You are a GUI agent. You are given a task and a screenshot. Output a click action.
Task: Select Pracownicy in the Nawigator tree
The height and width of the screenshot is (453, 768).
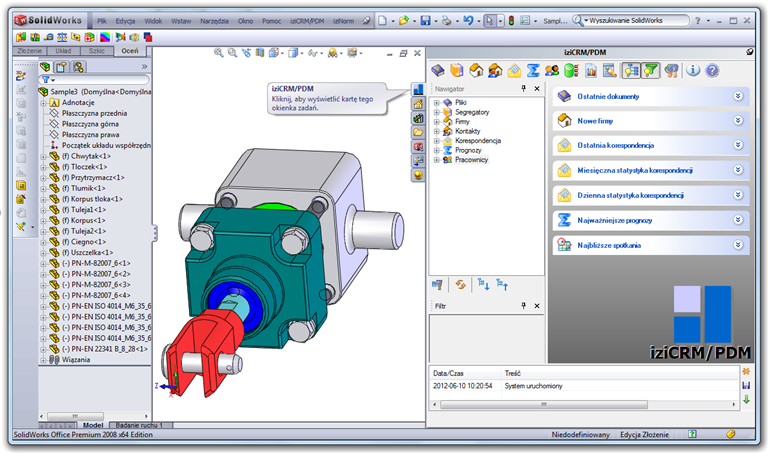pyautogui.click(x=471, y=160)
